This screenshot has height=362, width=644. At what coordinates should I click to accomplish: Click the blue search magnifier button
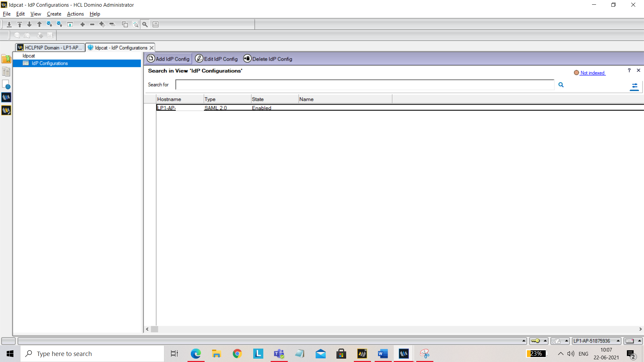[x=561, y=85]
